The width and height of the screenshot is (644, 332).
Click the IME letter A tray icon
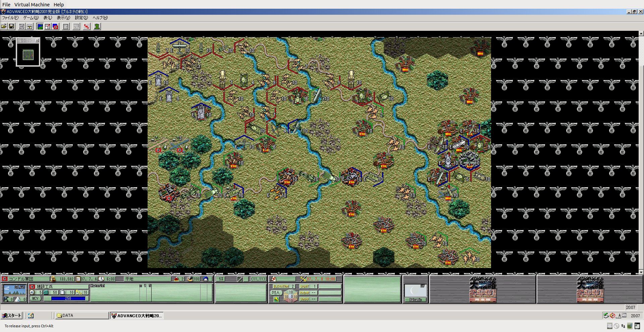click(619, 316)
